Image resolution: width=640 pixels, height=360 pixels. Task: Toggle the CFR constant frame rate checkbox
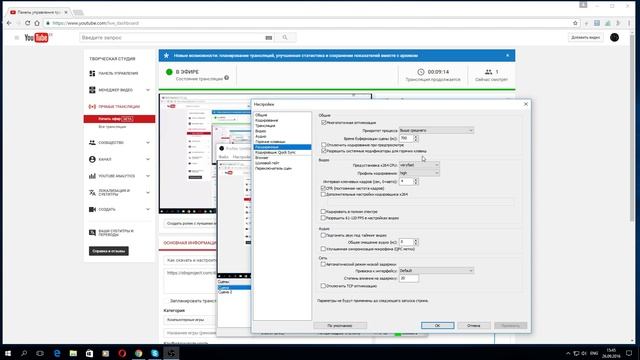[323, 189]
